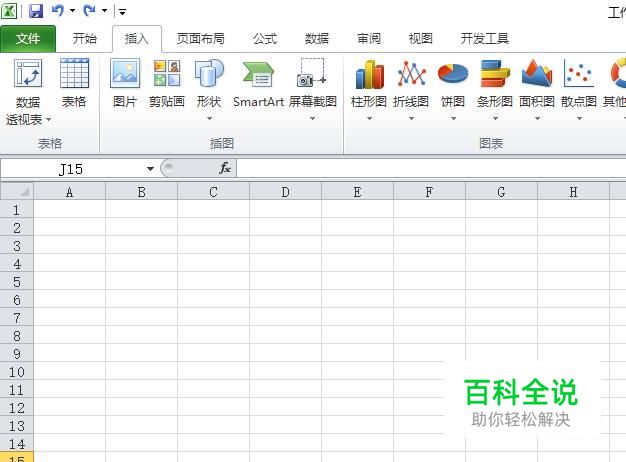Expand the 数据透视表 dropdown arrow
626x462 pixels.
pyautogui.click(x=48, y=119)
